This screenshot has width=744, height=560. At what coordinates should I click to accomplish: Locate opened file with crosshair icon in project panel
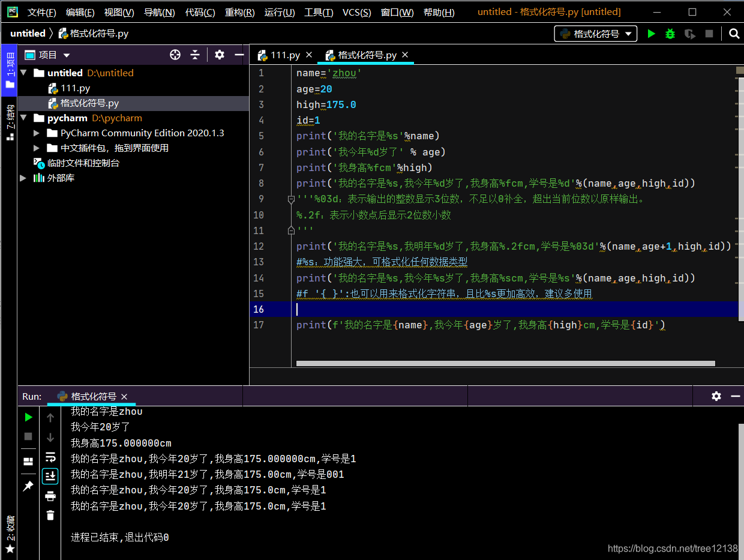(175, 55)
